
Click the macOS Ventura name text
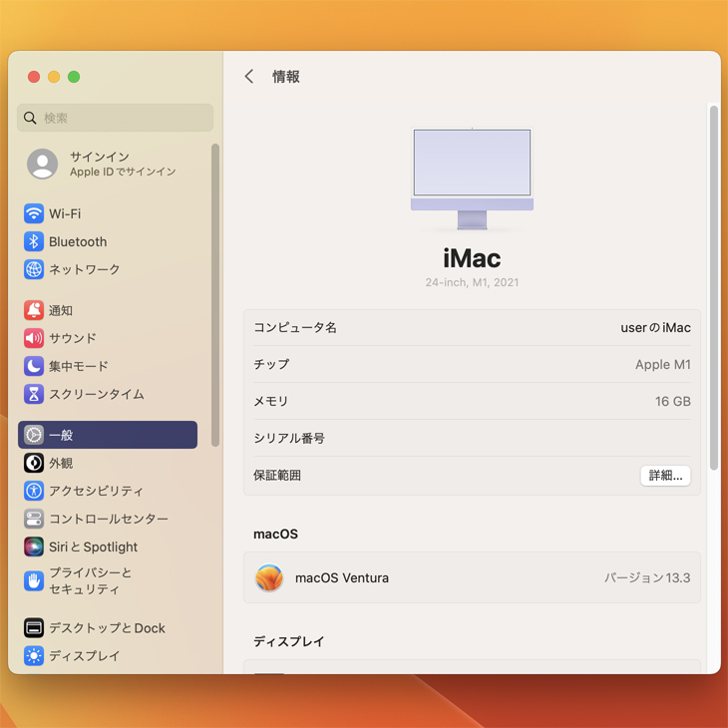pos(342,577)
